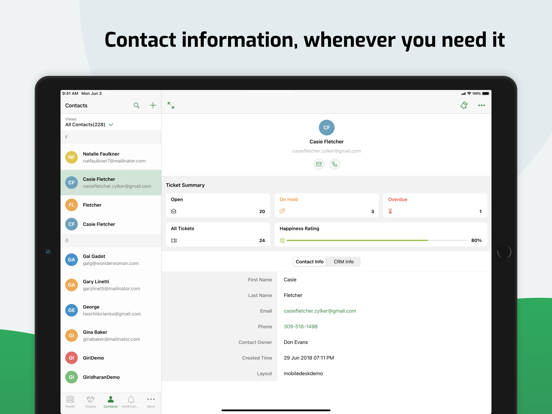Click the All Tickets ticket icon
Image resolution: width=552 pixels, height=414 pixels.
tap(174, 240)
